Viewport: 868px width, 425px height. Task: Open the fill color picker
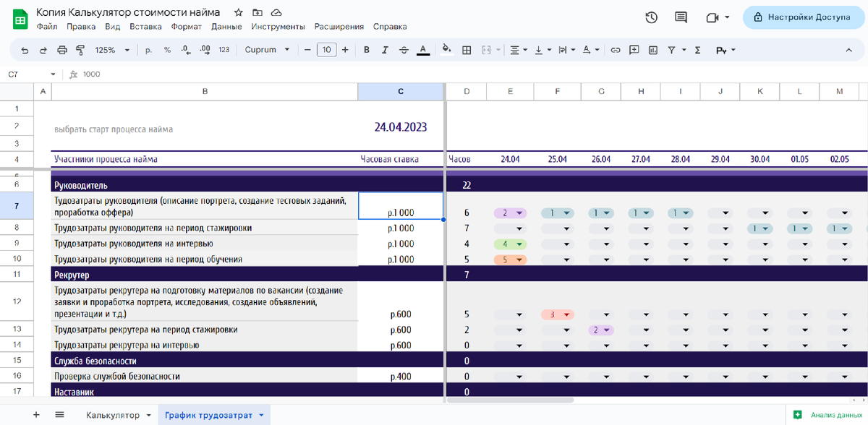(x=446, y=50)
